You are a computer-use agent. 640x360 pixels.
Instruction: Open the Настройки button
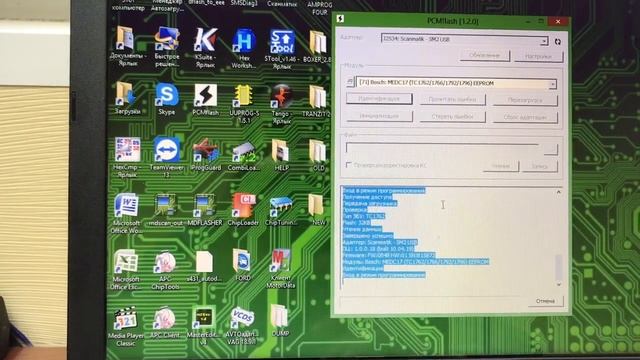pos(539,56)
